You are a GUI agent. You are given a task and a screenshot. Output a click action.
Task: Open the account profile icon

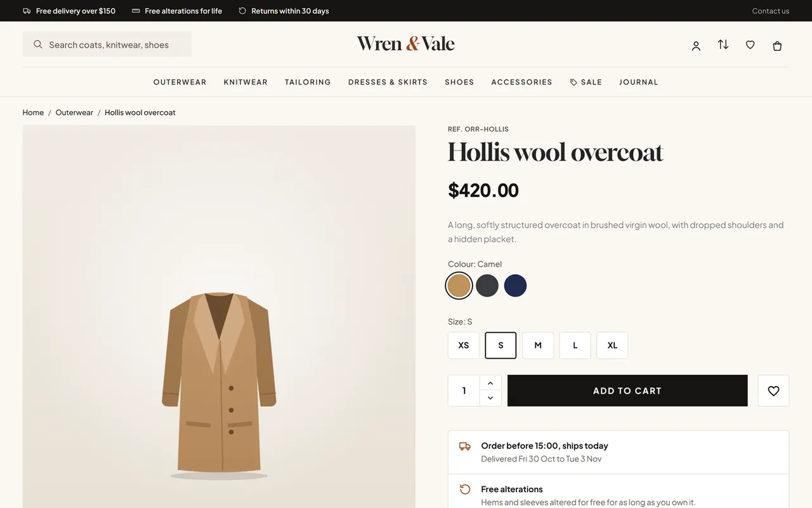pyautogui.click(x=696, y=45)
